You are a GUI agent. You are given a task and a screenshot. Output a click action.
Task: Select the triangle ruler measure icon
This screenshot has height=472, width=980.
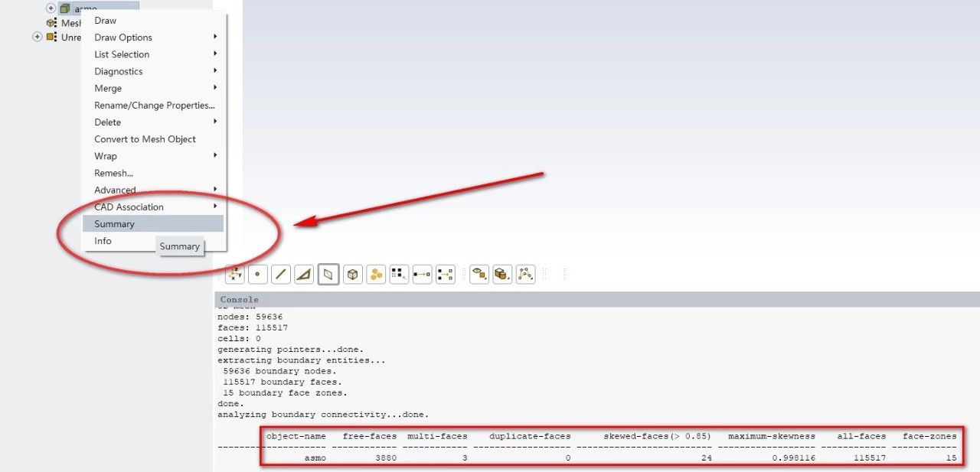coord(304,274)
